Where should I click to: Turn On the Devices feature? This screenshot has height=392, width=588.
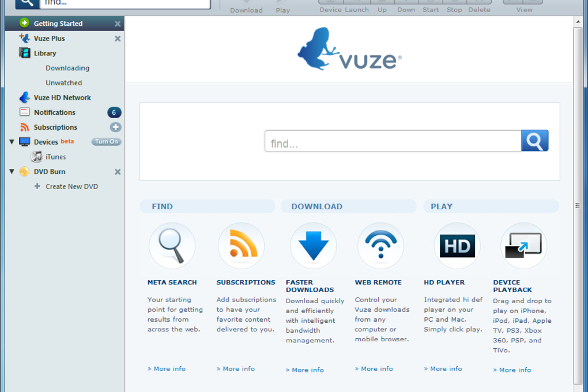(x=107, y=142)
